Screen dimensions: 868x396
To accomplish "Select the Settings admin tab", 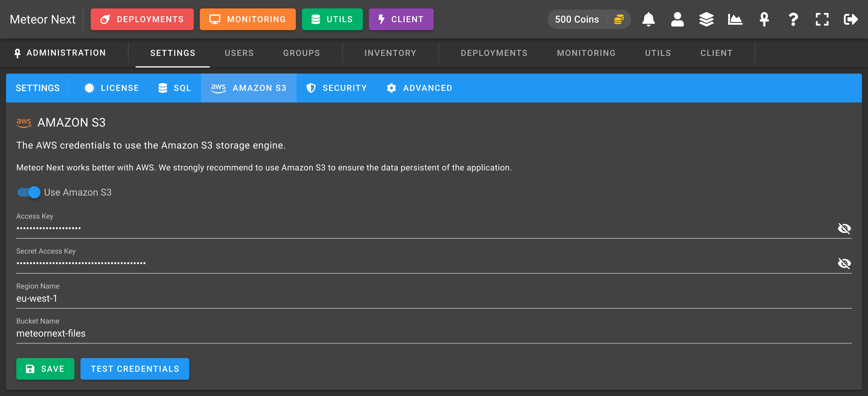I will (x=173, y=53).
